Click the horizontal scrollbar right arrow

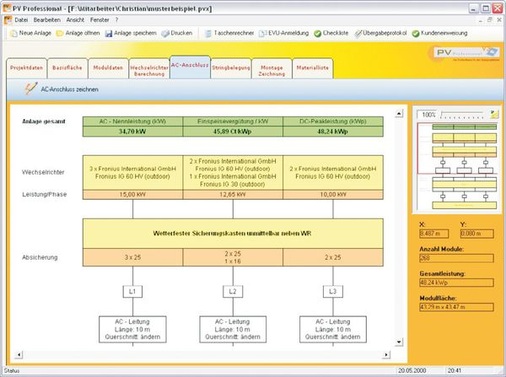pyautogui.click(x=386, y=355)
